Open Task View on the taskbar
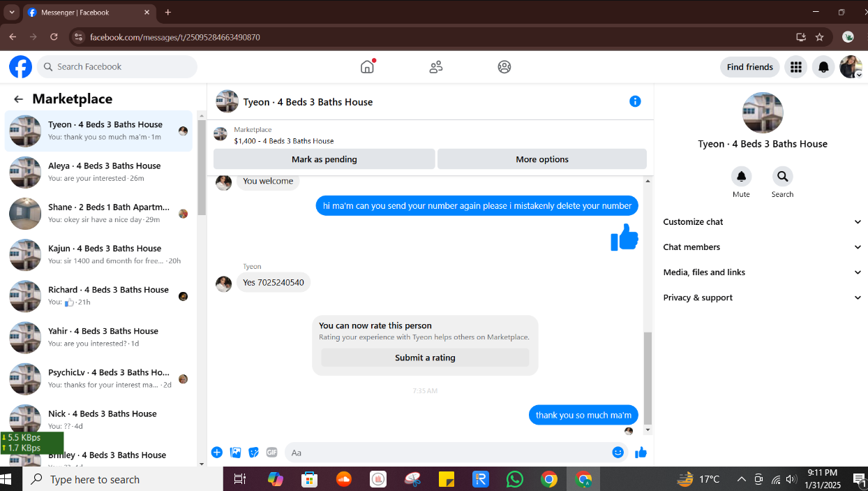Viewport: 868px width, 491px height. coord(240,479)
